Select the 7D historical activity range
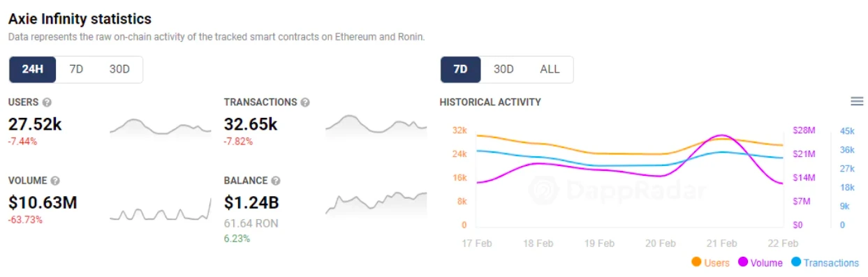868x277 pixels. coord(460,70)
